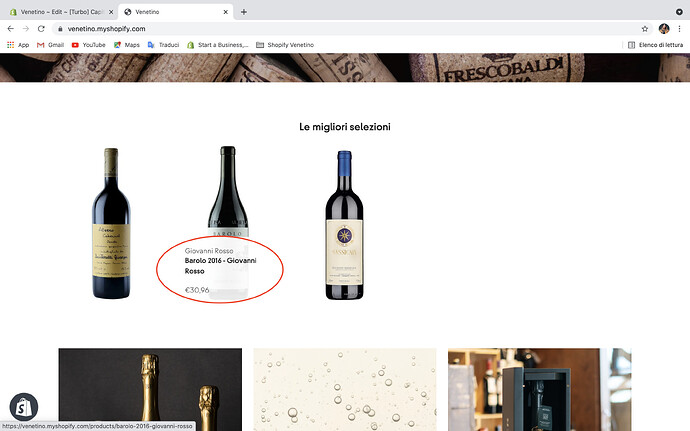Viewport: 690px width, 431px height.
Task: Open the Chrome three-dot menu
Action: coord(679,29)
